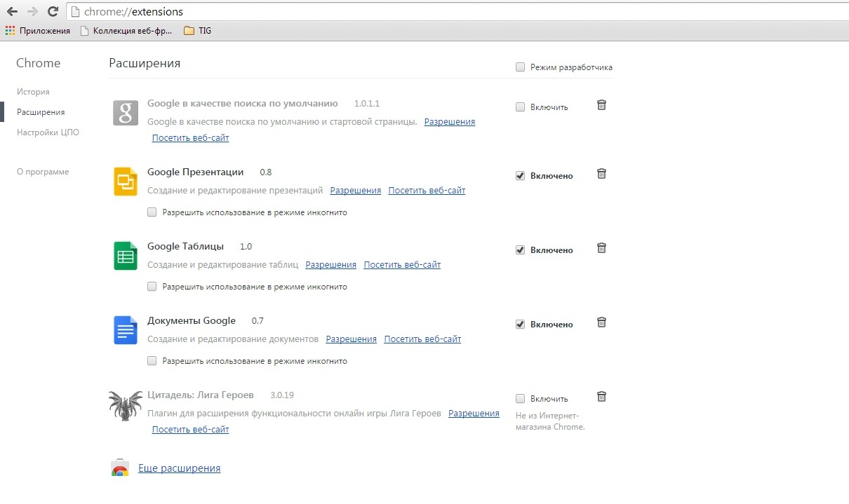Delete the Google в качестве поиска extension via trash icon
This screenshot has width=849, height=504.
[601, 105]
